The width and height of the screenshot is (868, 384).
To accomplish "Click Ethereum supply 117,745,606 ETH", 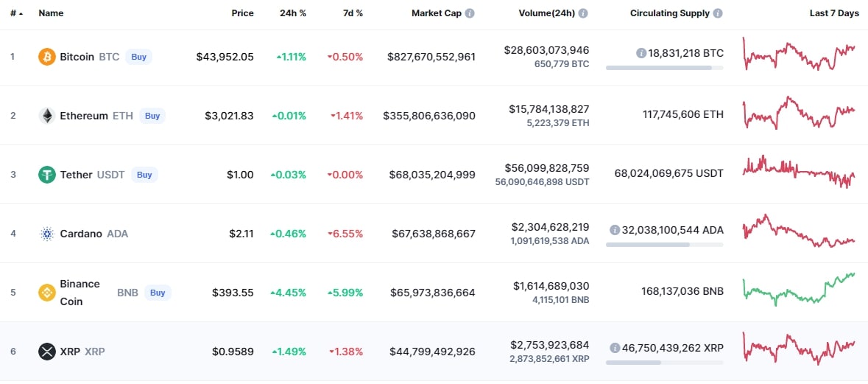I will coord(683,115).
